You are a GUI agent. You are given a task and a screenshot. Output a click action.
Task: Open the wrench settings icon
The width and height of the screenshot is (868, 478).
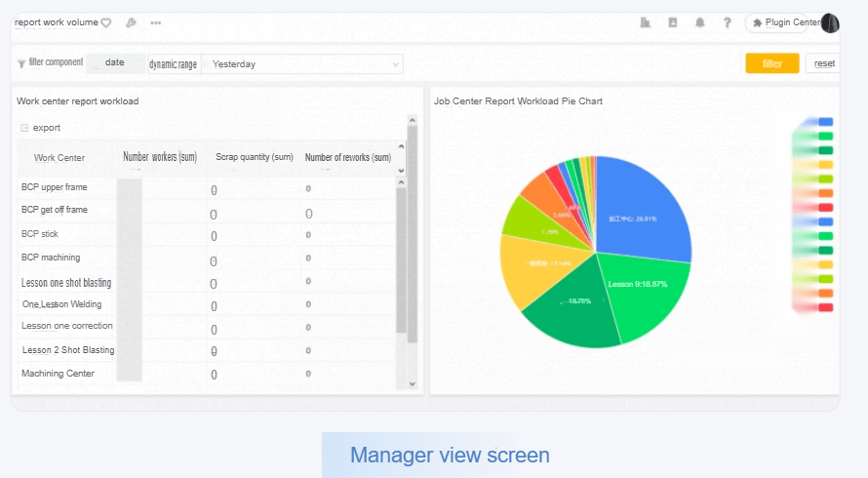pos(132,22)
